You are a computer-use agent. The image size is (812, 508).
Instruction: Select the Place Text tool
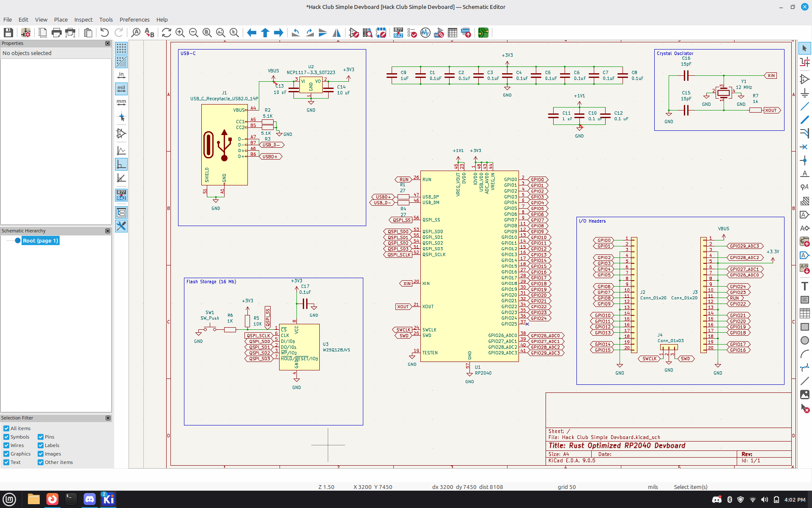tap(804, 286)
